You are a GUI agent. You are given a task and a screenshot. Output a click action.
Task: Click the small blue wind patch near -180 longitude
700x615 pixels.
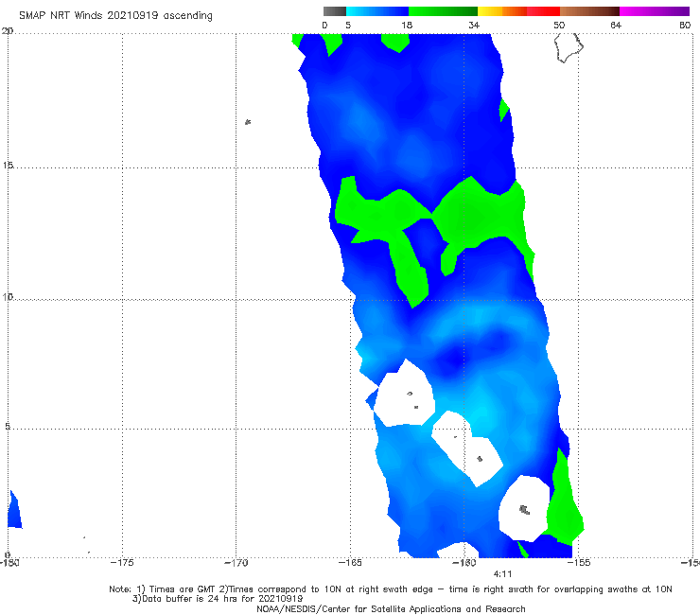click(x=14, y=510)
